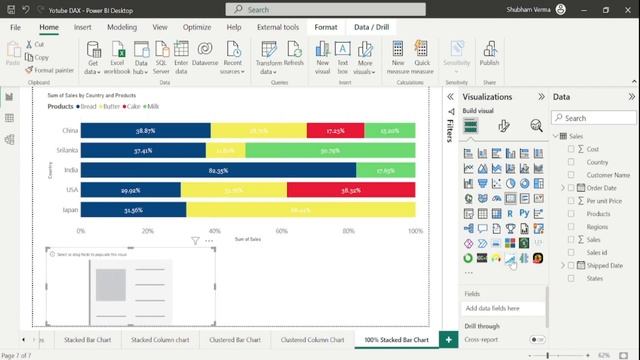This screenshot has height=360, width=640.
Task: Select the Multi-row card visual icon
Action: click(x=524, y=198)
